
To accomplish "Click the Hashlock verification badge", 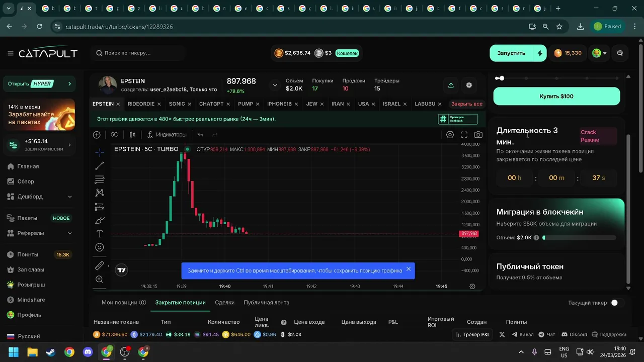I will pyautogui.click(x=457, y=119).
